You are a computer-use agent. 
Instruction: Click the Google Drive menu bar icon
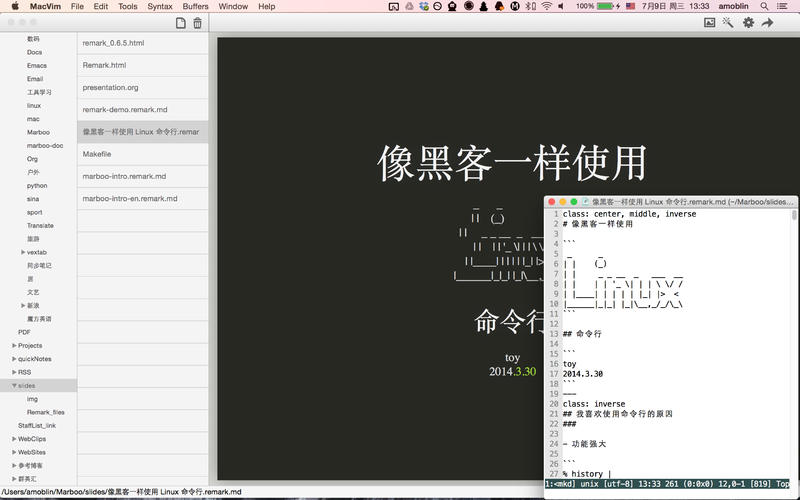pos(409,6)
